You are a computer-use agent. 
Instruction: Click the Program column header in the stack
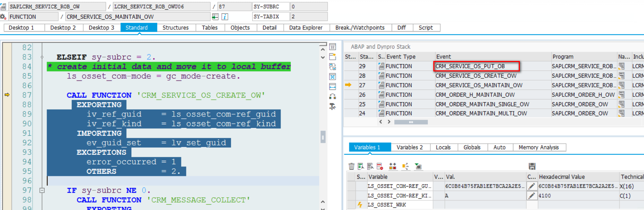(584, 57)
